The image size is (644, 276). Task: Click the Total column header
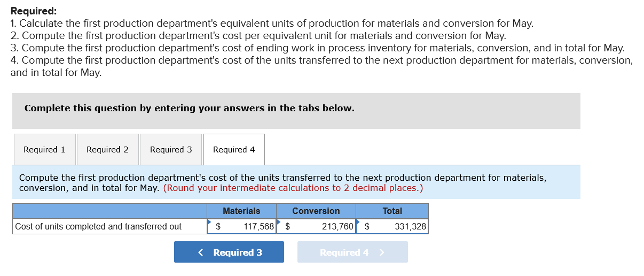tap(392, 211)
